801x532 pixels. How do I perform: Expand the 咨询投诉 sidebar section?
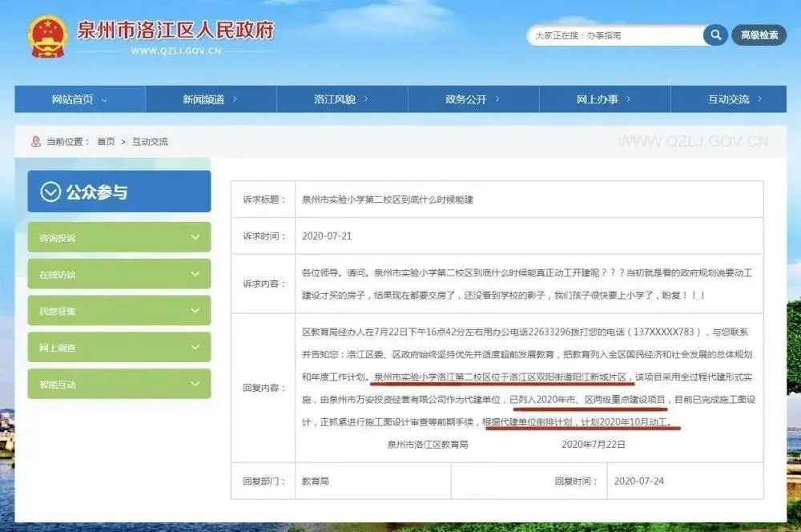point(119,238)
